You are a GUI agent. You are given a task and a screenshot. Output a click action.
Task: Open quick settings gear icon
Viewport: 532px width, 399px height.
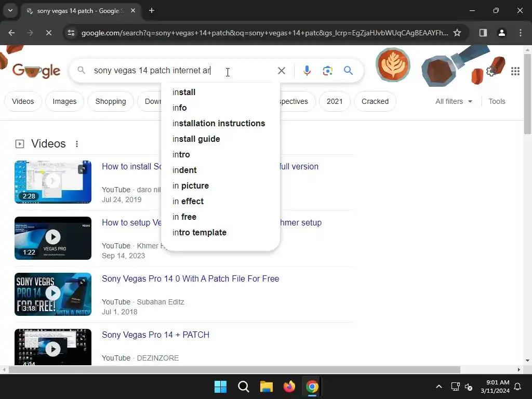(x=491, y=71)
